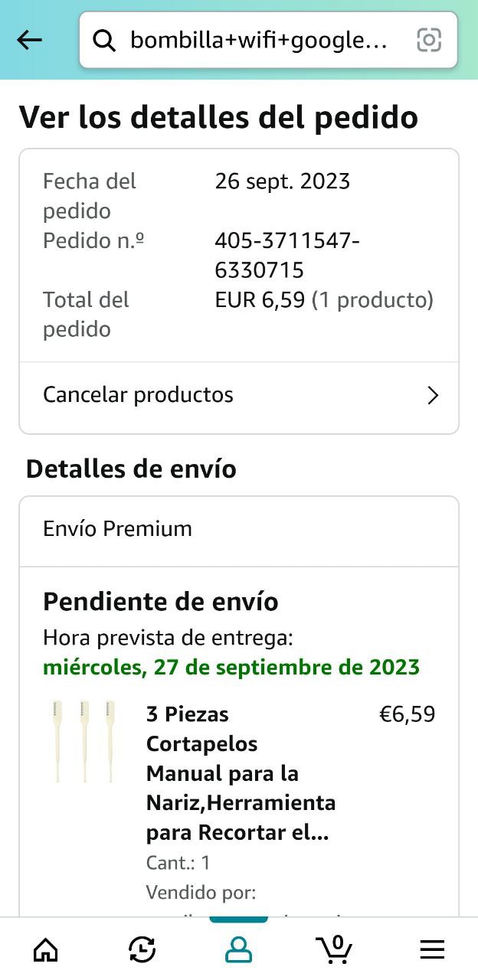Click the €6,59 product price
The height and width of the screenshot is (980, 478).
coord(407,714)
